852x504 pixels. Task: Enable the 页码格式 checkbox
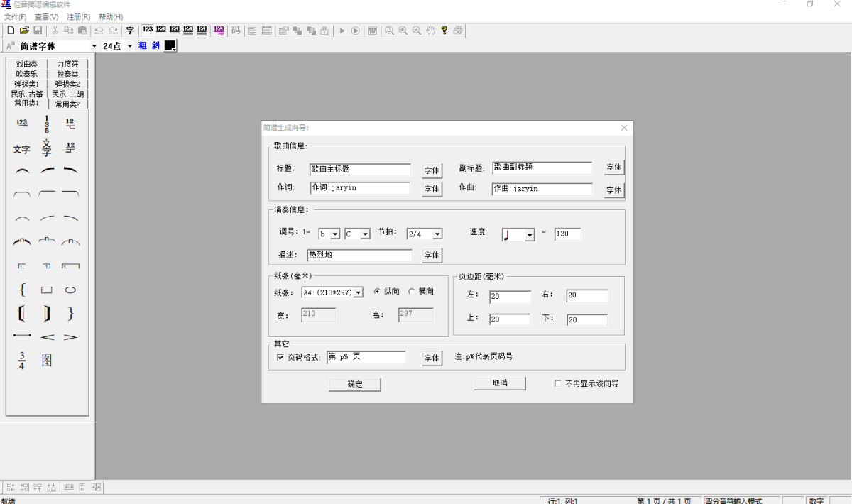click(x=280, y=358)
